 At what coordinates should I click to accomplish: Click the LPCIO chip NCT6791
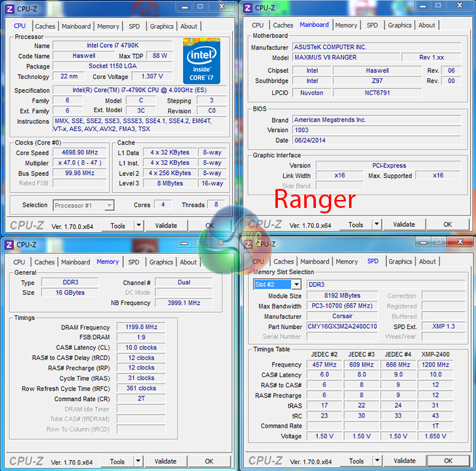(x=377, y=93)
